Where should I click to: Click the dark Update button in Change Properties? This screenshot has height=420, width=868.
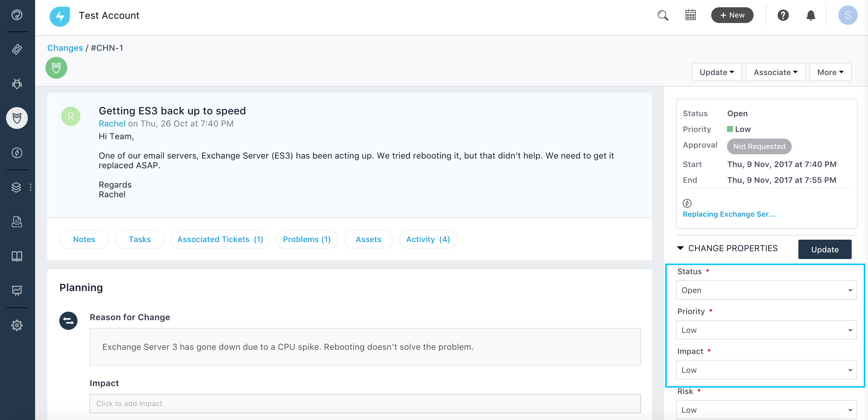(824, 249)
